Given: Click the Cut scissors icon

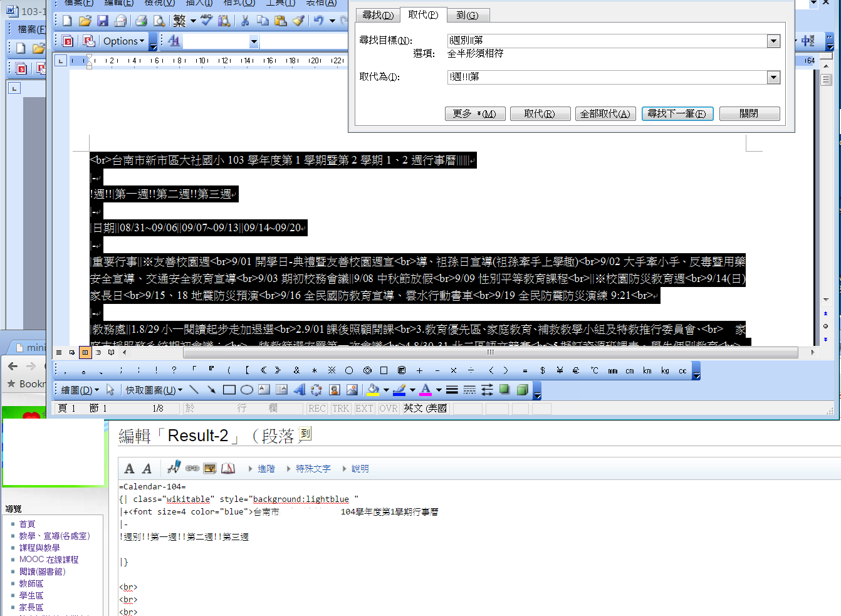Looking at the screenshot, I should 245,21.
